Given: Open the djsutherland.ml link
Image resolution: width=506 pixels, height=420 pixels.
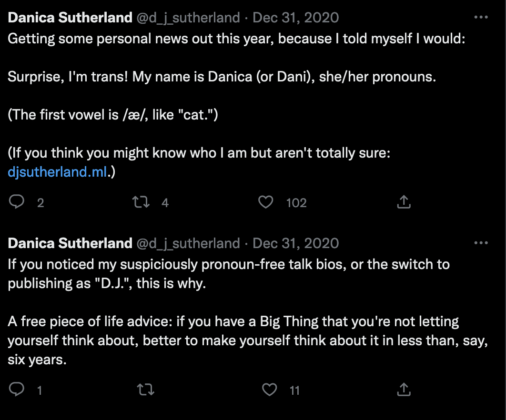Looking at the screenshot, I should coord(58,172).
